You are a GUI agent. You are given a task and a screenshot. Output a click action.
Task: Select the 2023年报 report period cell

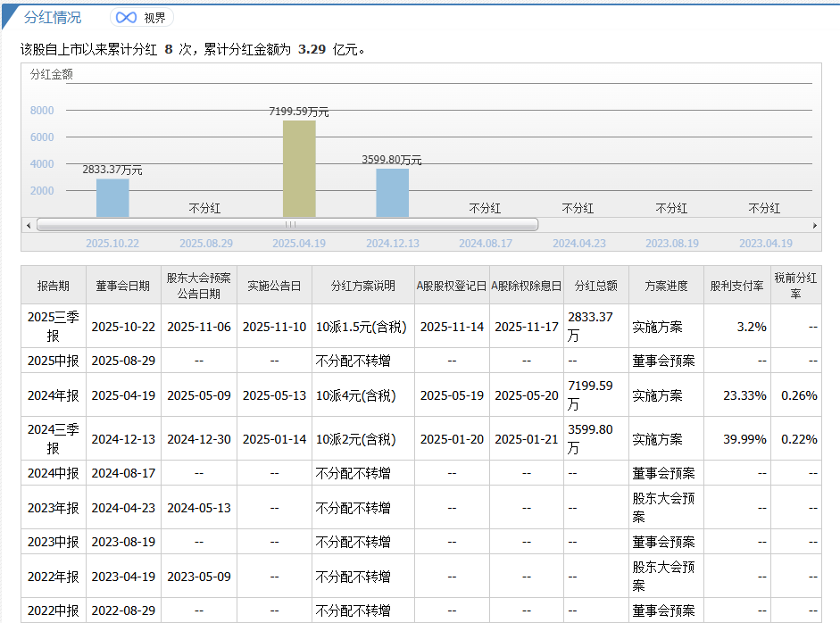click(54, 507)
